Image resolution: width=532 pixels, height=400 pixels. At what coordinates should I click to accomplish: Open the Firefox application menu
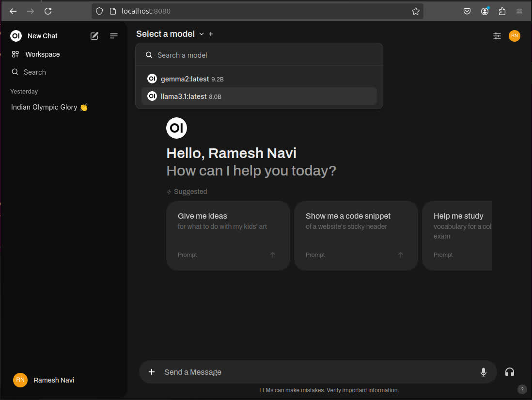(519, 11)
